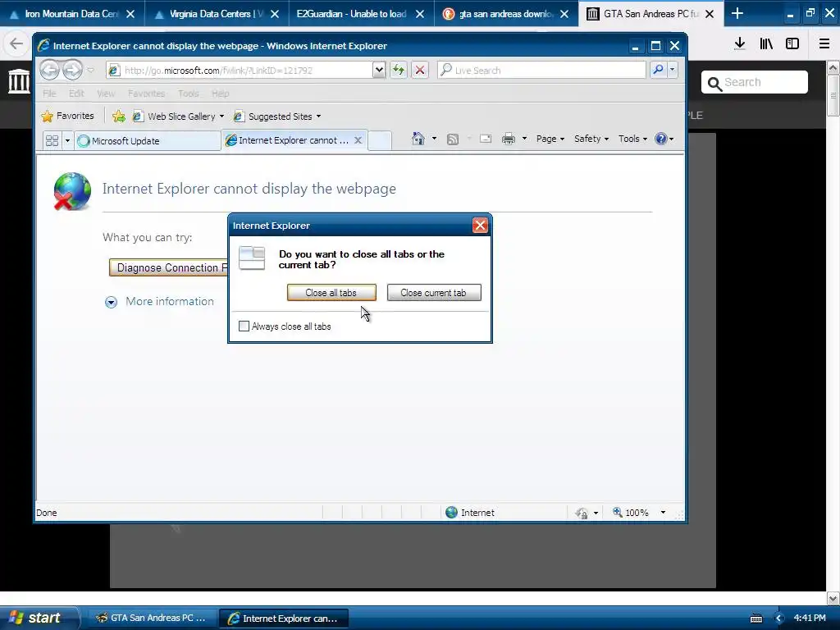The height and width of the screenshot is (630, 840).
Task: Click the IE Home icon
Action: [418, 139]
